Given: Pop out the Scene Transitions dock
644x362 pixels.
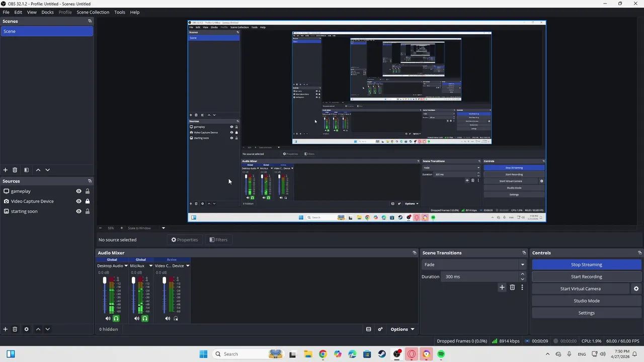Looking at the screenshot, I should click(524, 253).
